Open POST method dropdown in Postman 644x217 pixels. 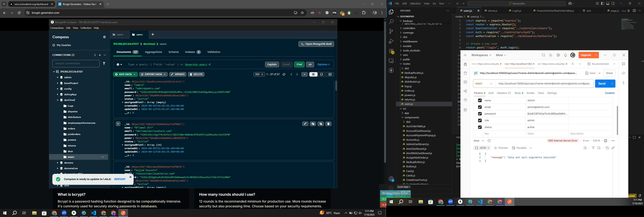[x=484, y=84]
